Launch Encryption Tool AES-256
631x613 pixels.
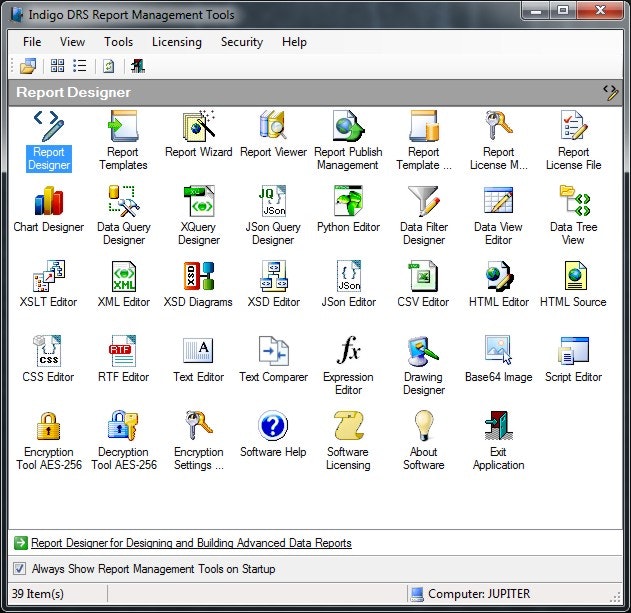pyautogui.click(x=49, y=440)
